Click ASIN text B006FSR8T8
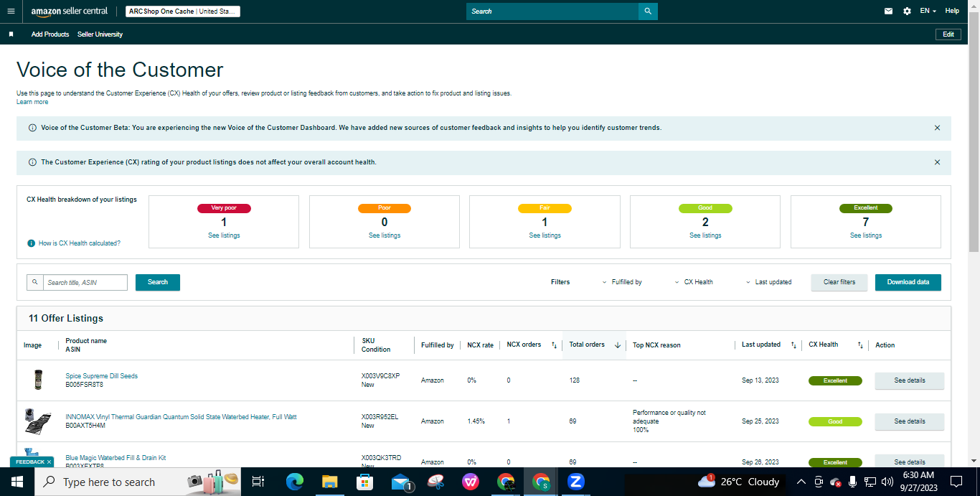 84,385
